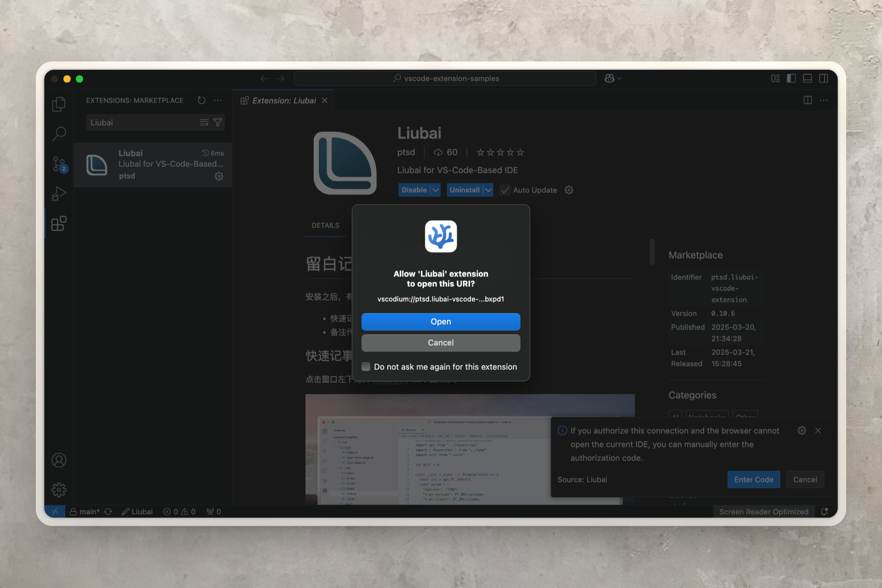Switch to the DETAILS tab
The image size is (882, 588).
point(325,225)
